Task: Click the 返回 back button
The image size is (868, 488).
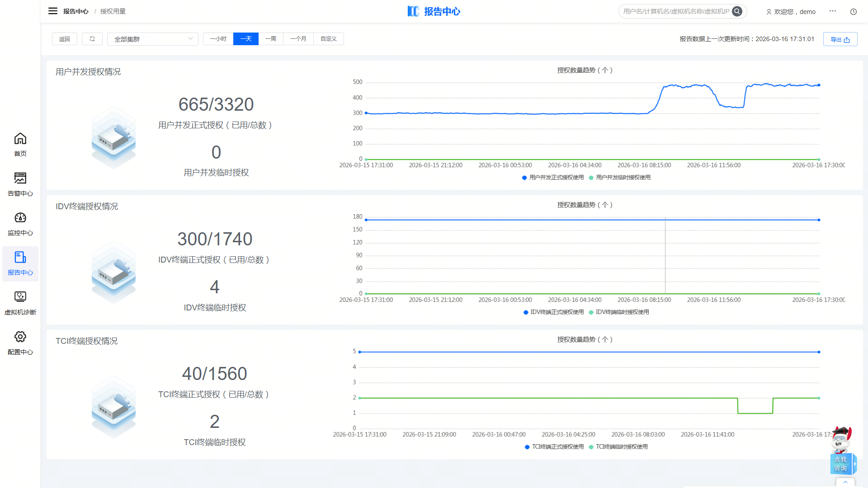Action: pyautogui.click(x=65, y=39)
